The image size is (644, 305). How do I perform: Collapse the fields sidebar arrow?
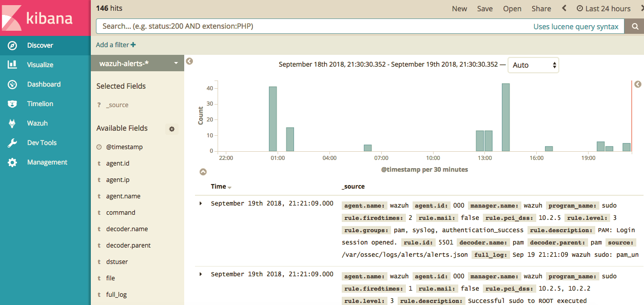pos(189,62)
